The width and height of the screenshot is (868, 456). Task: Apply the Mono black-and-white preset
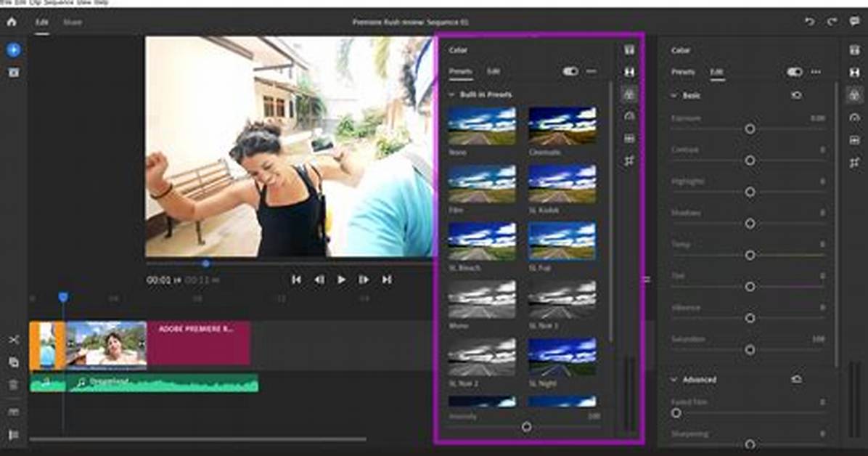tap(482, 300)
